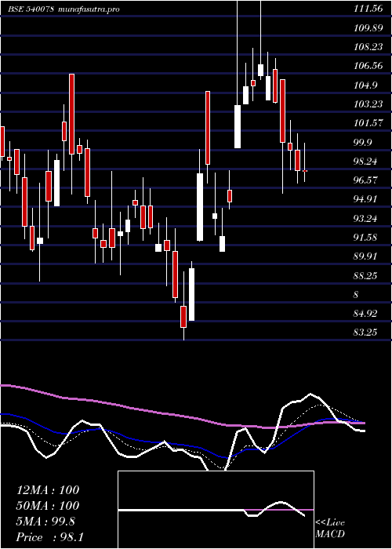Click the 84.92 price axis value
The height and width of the screenshot is (549, 392).
(x=366, y=314)
